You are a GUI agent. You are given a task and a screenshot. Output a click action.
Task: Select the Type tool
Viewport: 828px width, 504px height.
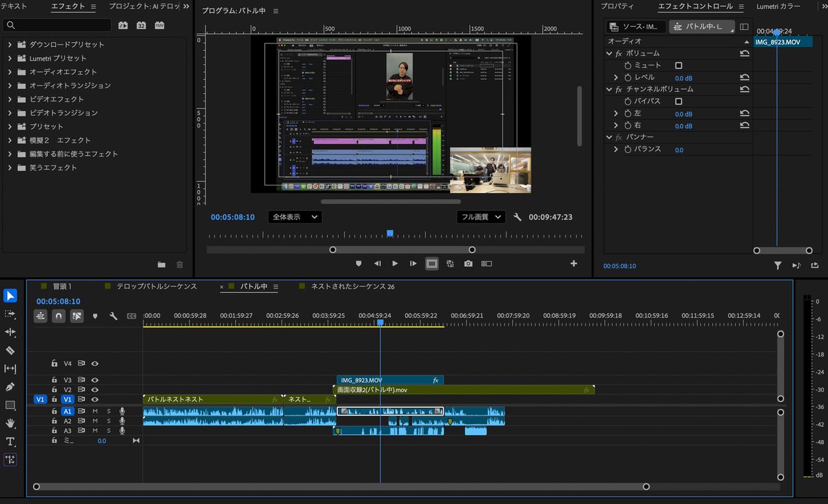(x=10, y=441)
